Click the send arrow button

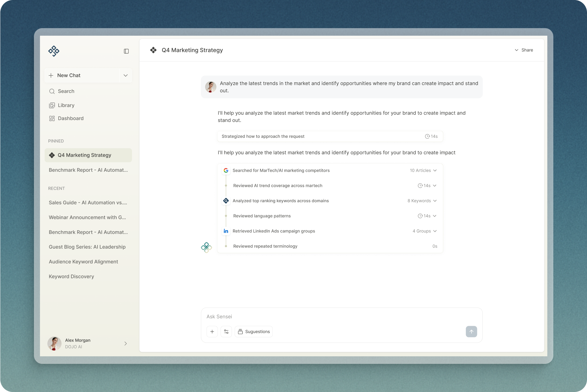(471, 331)
